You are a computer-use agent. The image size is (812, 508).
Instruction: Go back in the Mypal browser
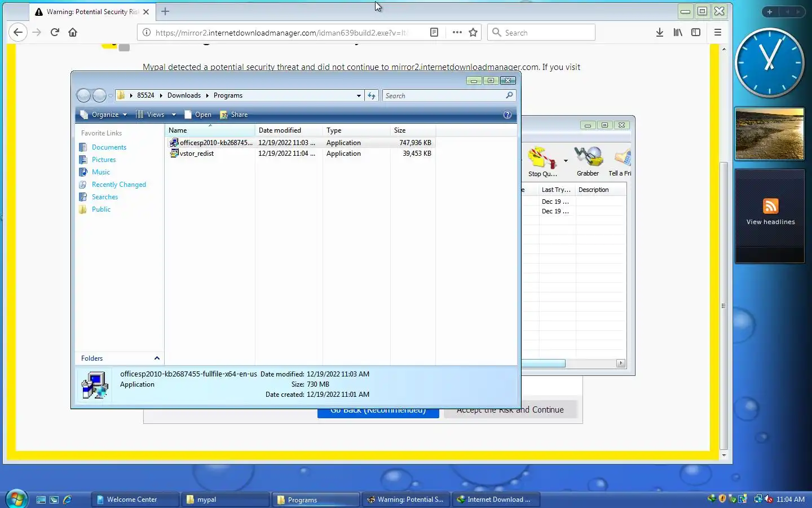pyautogui.click(x=18, y=32)
